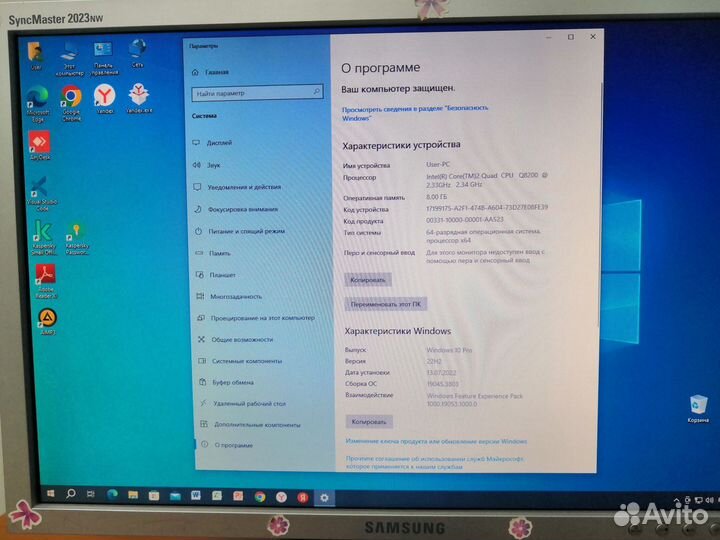The width and height of the screenshot is (720, 540).
Task: Open the change product key link
Action: click(436, 441)
